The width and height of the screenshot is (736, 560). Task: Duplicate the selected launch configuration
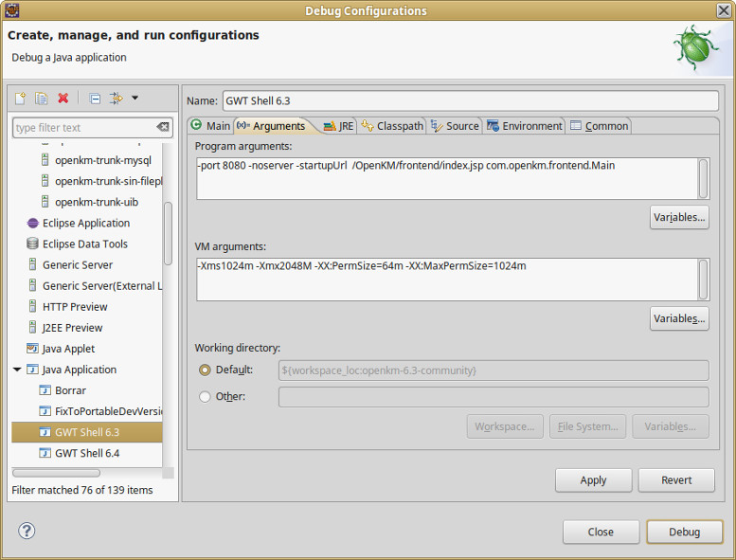pyautogui.click(x=42, y=99)
